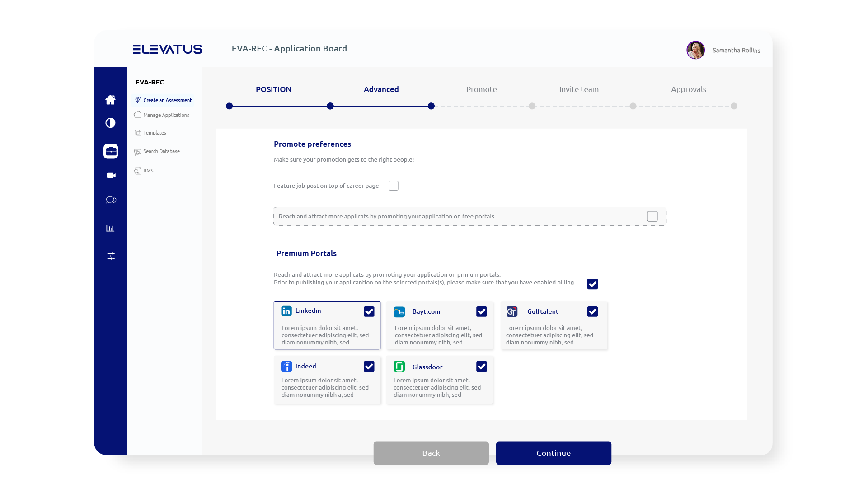The height and width of the screenshot is (488, 868).
Task: Open Manage Applications menu item
Action: click(166, 115)
